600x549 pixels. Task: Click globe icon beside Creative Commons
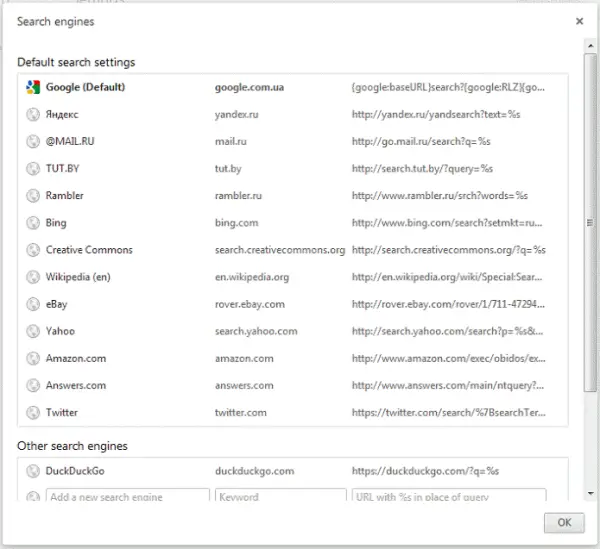(x=33, y=250)
